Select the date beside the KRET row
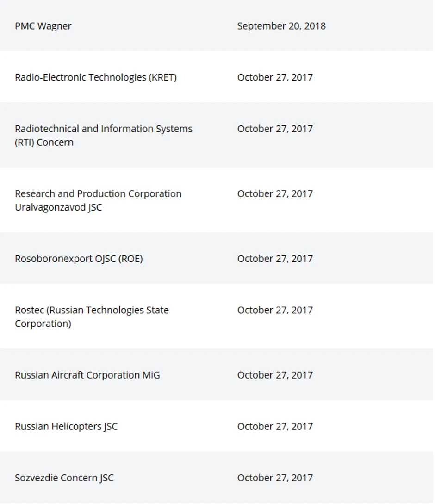This screenshot has height=504, width=435. click(274, 77)
